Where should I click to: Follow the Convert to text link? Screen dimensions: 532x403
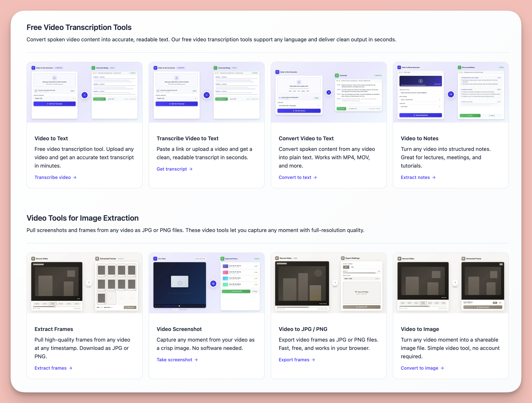tap(297, 177)
